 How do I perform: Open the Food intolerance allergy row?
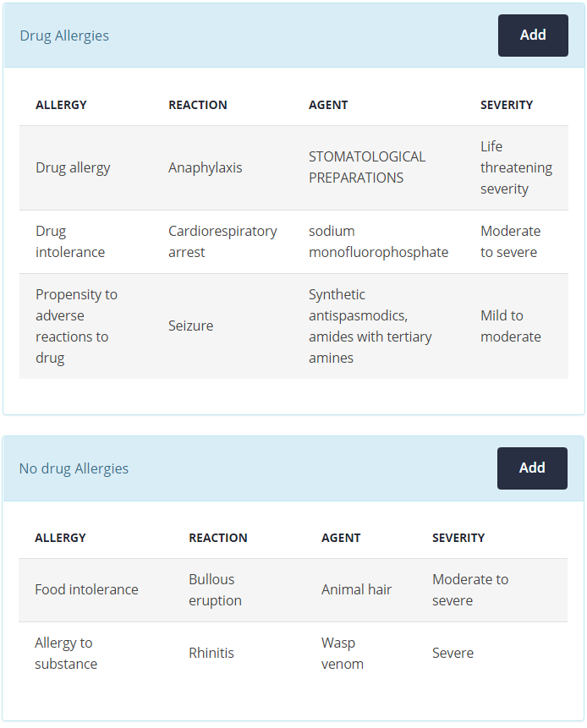coord(86,589)
